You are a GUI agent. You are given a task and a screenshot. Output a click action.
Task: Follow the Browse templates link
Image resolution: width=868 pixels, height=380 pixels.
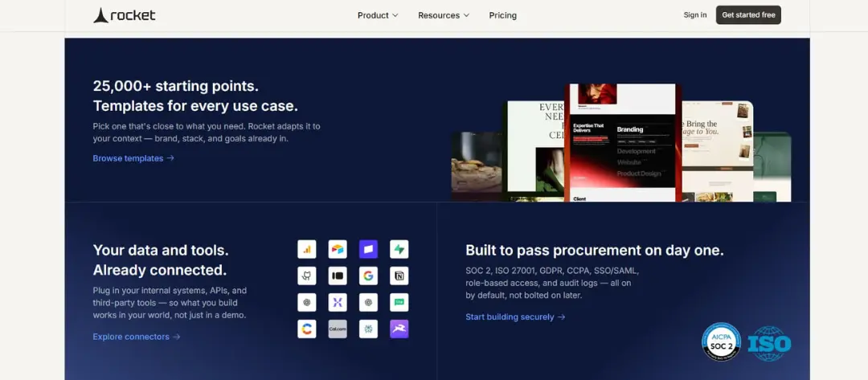(x=133, y=158)
